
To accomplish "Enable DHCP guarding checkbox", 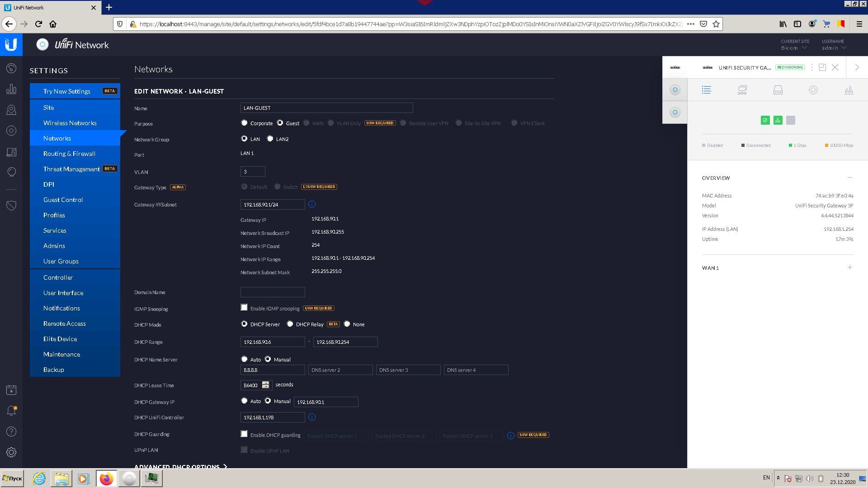I will click(244, 434).
